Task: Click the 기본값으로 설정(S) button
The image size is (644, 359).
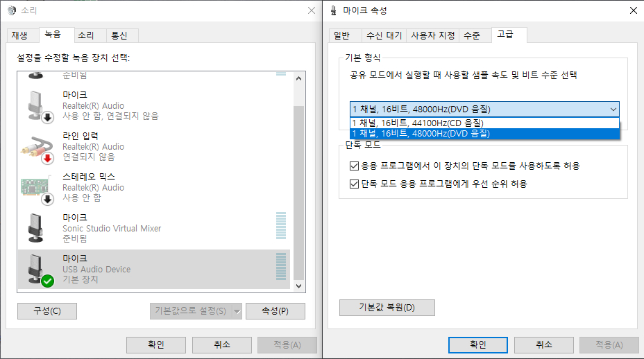Action: pos(191,311)
